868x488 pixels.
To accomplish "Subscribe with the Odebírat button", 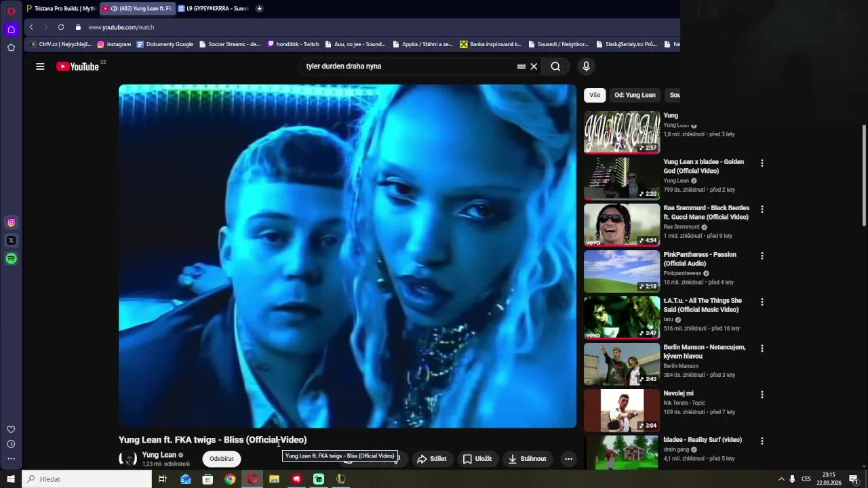I will click(222, 459).
